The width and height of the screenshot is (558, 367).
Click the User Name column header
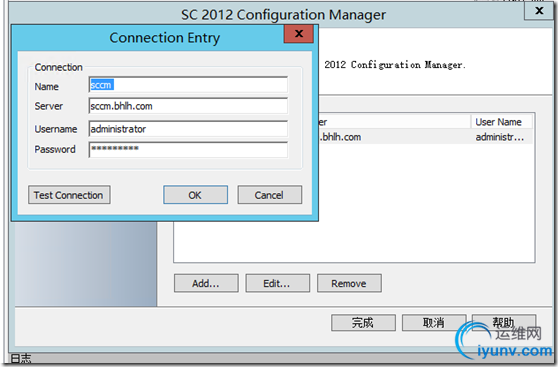501,122
